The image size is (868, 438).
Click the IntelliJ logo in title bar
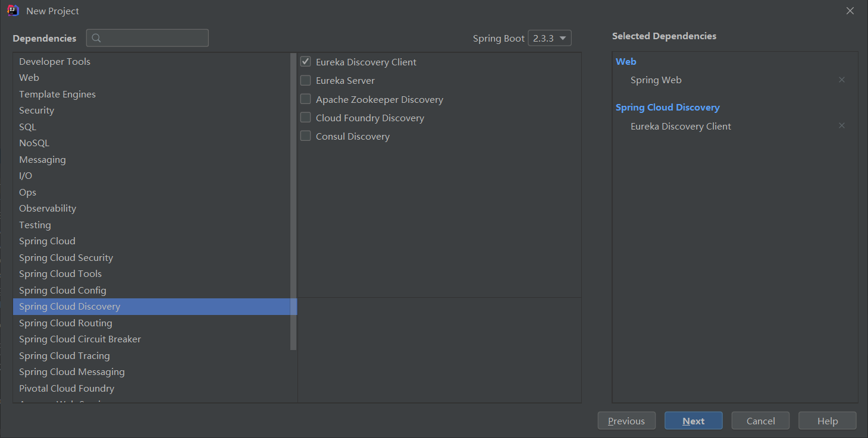coord(13,11)
